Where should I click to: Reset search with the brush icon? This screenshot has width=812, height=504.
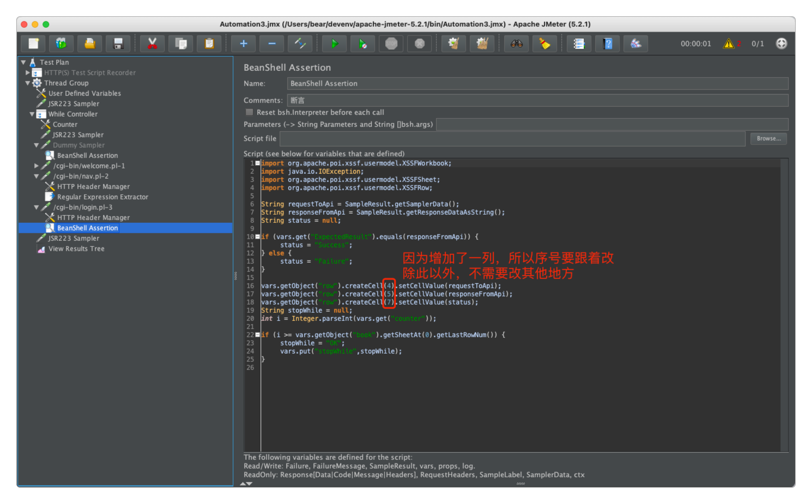pyautogui.click(x=545, y=44)
